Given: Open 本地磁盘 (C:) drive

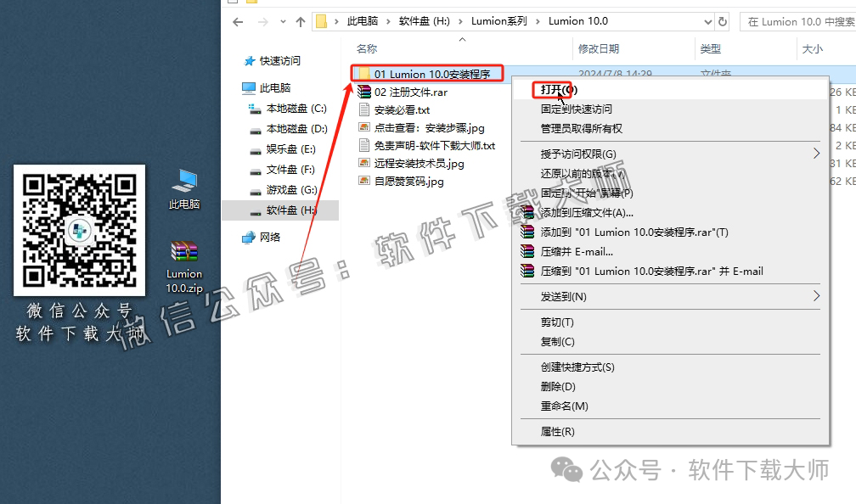Looking at the screenshot, I should click(296, 109).
